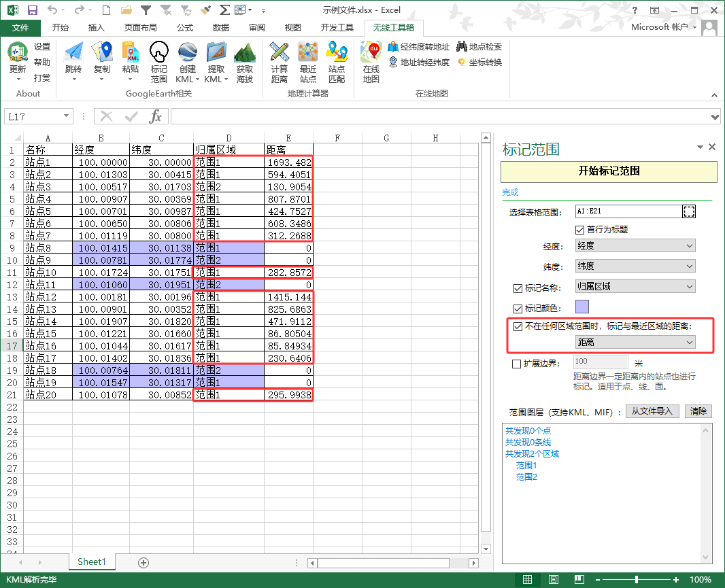Click the 清除 clear button

click(x=698, y=411)
